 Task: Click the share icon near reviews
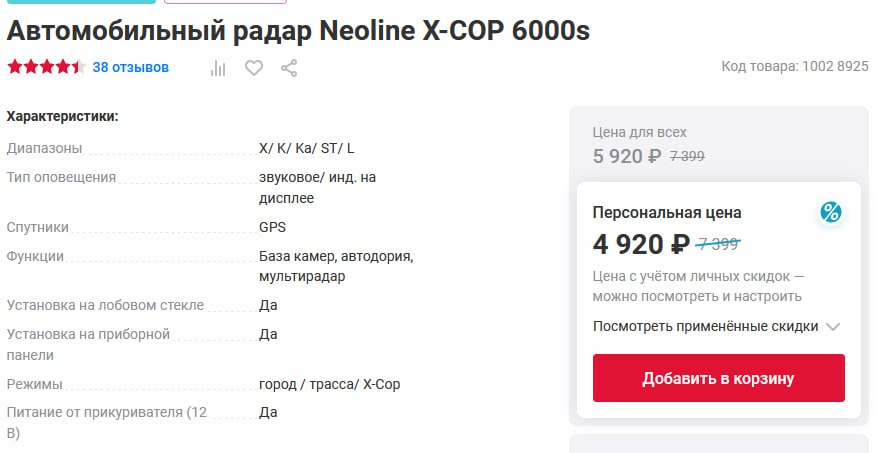289,68
